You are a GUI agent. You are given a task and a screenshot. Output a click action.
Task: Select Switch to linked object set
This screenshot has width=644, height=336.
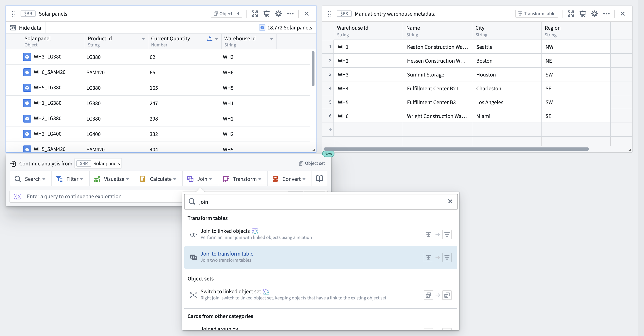click(321, 295)
